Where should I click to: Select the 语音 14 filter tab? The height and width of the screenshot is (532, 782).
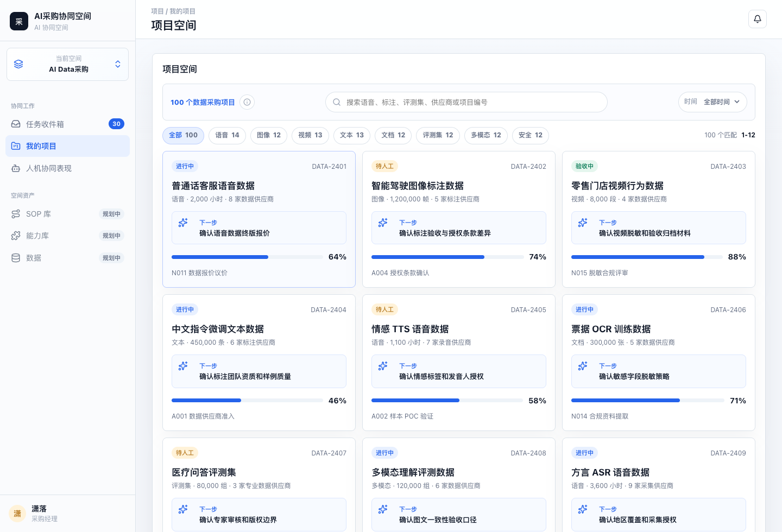pyautogui.click(x=227, y=135)
